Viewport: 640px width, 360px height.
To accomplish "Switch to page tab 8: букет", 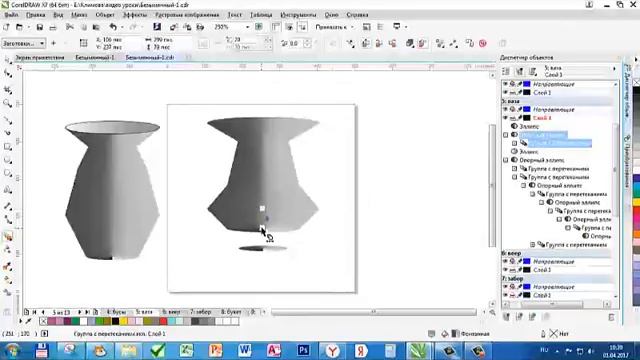I will point(231,312).
